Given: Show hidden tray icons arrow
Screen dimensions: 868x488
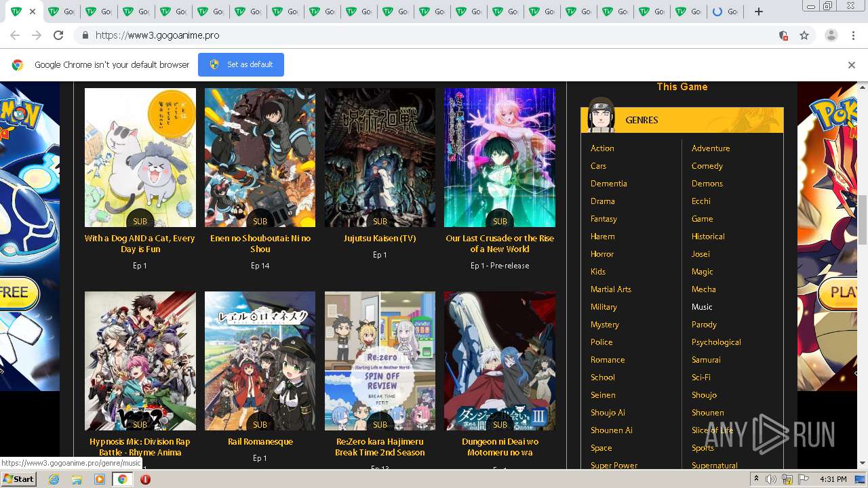Looking at the screenshot, I should [x=756, y=479].
